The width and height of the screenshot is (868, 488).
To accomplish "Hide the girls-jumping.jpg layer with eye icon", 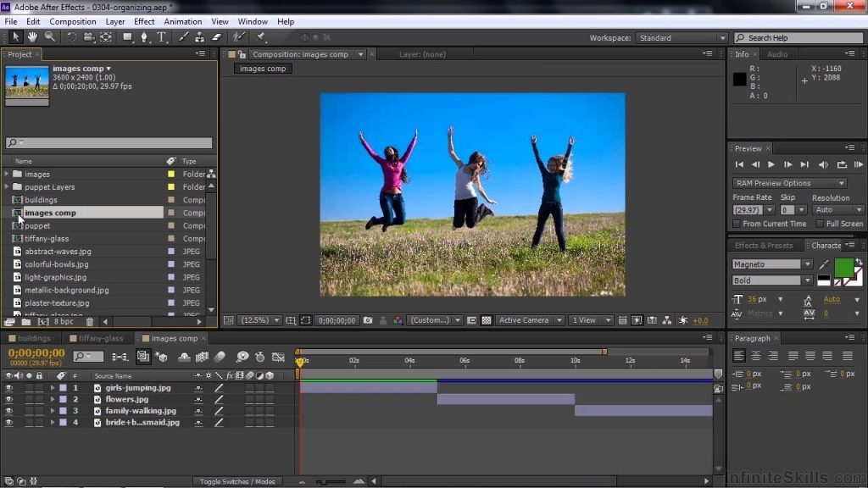I will click(x=9, y=388).
